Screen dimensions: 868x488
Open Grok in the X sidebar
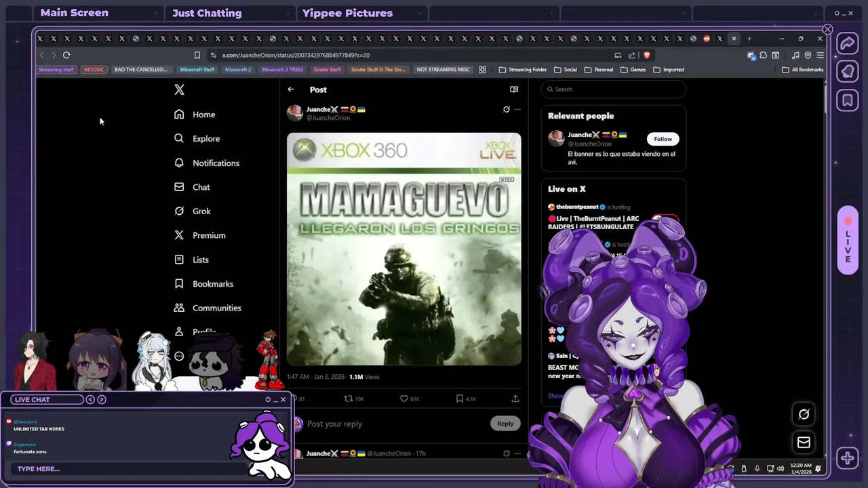point(193,211)
